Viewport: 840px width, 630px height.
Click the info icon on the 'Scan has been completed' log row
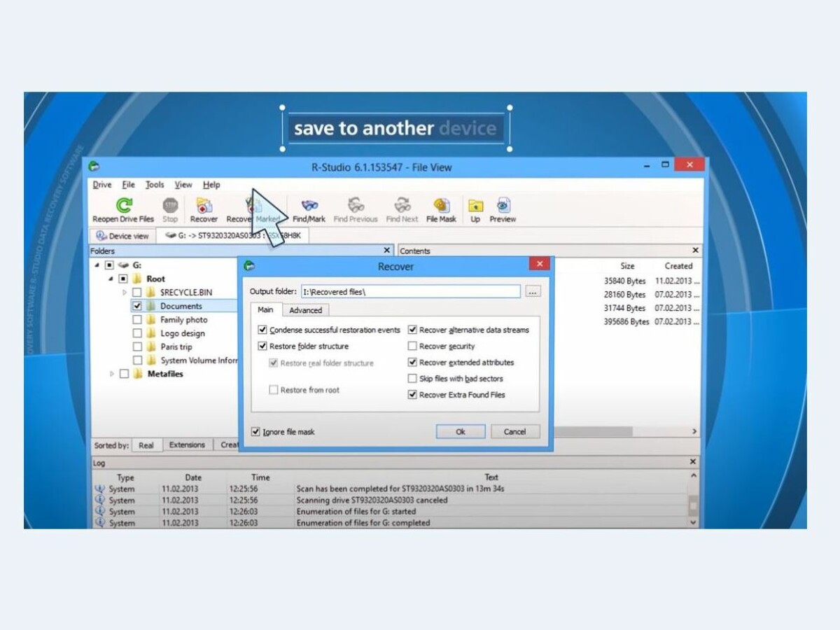point(99,489)
